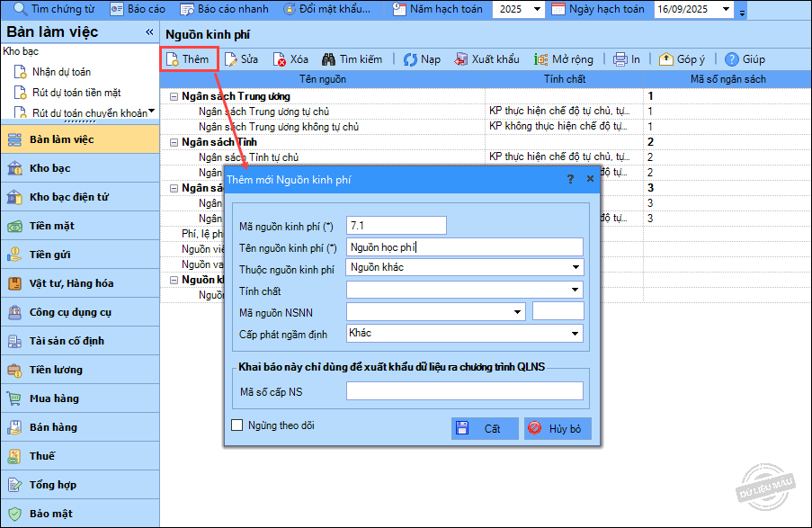Switch to Tiền lương in sidebar

pos(56,370)
